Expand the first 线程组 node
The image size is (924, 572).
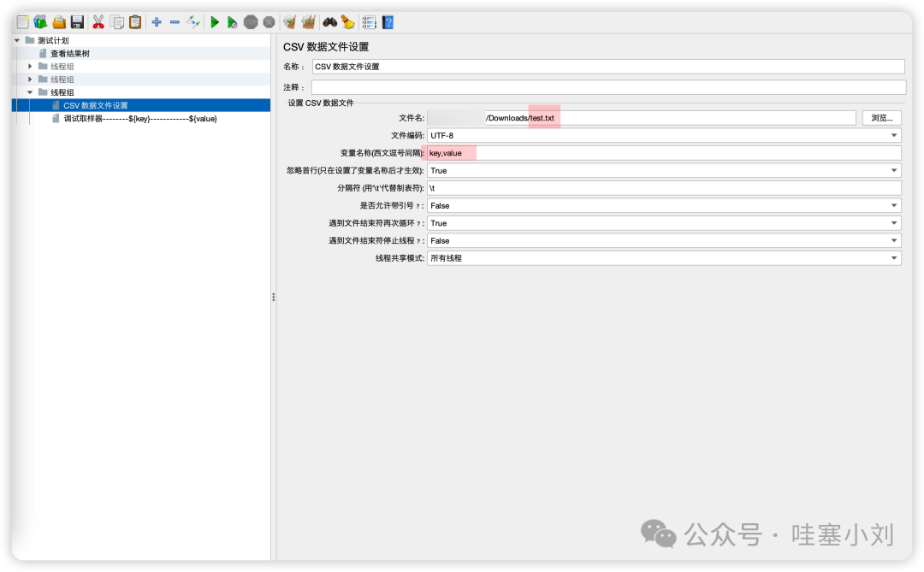[30, 67]
